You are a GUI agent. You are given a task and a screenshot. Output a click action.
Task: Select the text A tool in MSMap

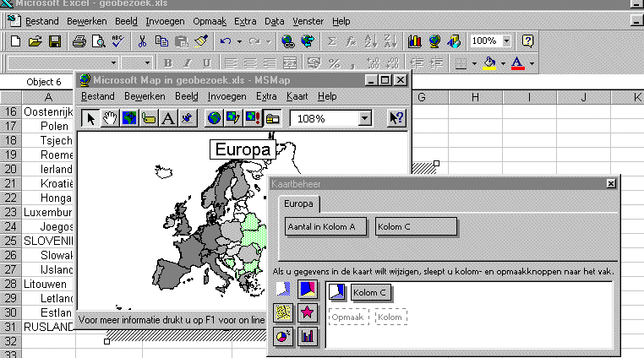tap(168, 118)
